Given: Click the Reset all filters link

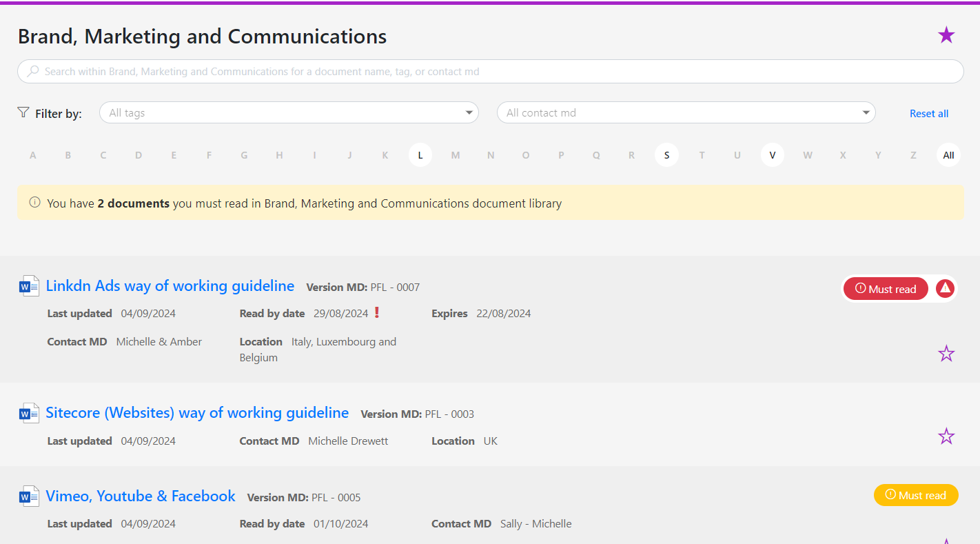Looking at the screenshot, I should click(928, 114).
